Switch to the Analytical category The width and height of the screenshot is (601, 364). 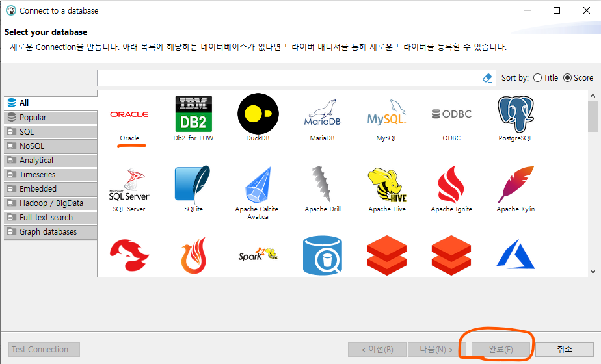point(51,160)
